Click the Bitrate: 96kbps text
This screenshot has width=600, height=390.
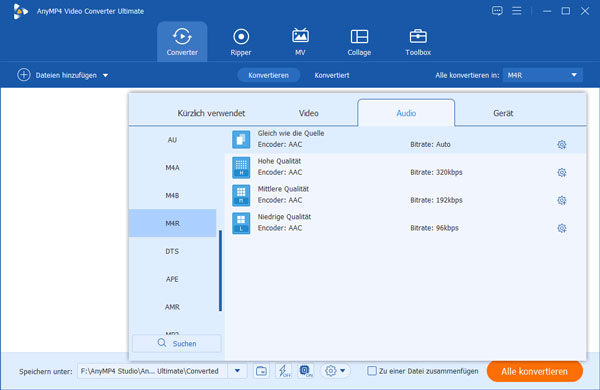click(434, 228)
